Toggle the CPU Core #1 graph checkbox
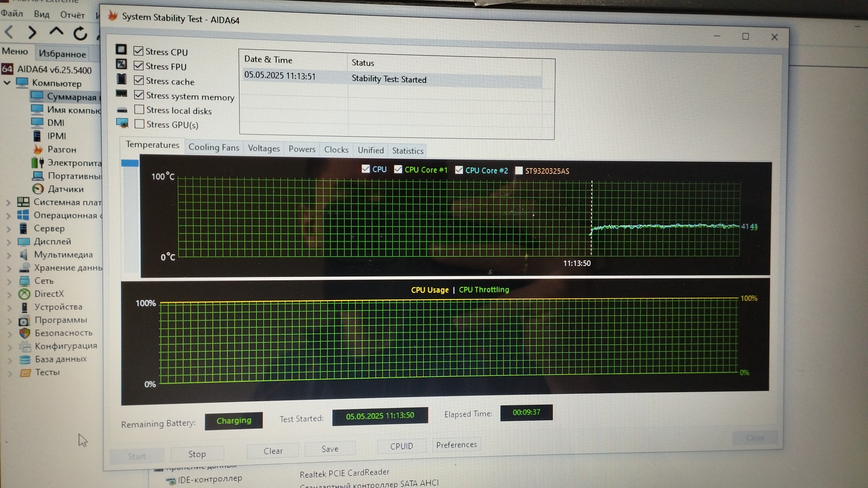The image size is (868, 488). 398,169
